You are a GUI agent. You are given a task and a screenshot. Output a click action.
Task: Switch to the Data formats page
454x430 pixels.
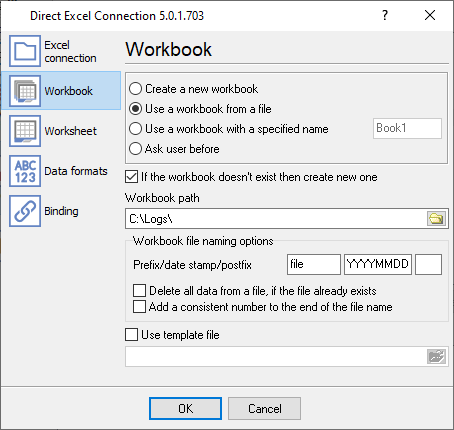coord(76,171)
